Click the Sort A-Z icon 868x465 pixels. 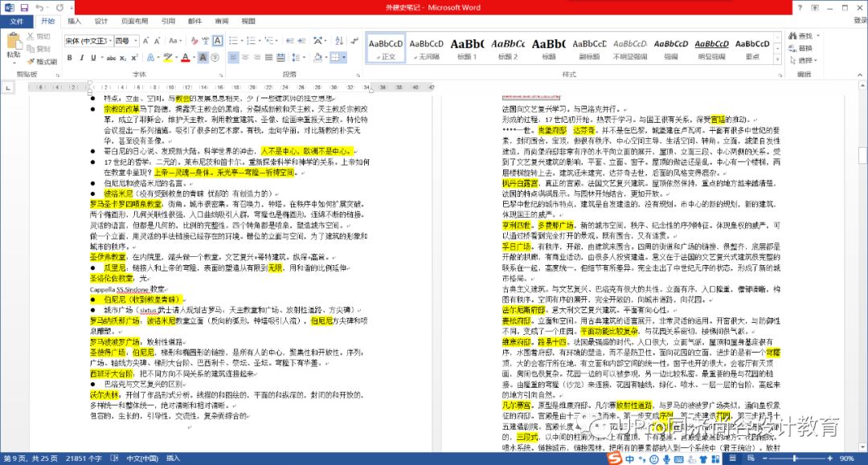pyautogui.click(x=339, y=41)
